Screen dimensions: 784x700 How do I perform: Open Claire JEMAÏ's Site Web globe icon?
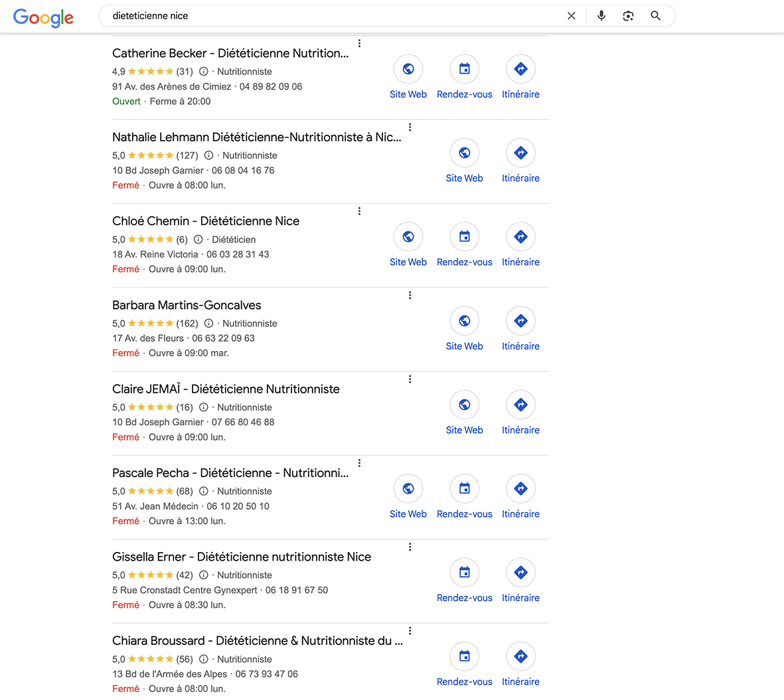(465, 405)
